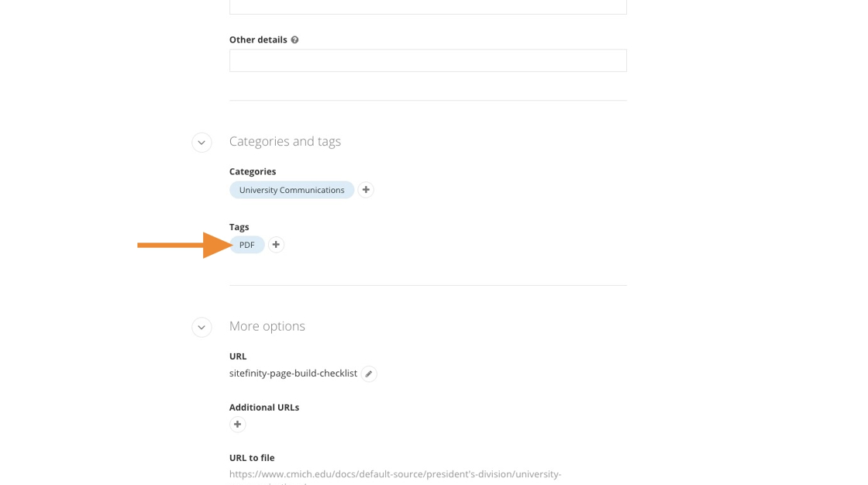Click the Tags field label
This screenshot has height=485, width=868.
pyautogui.click(x=239, y=227)
